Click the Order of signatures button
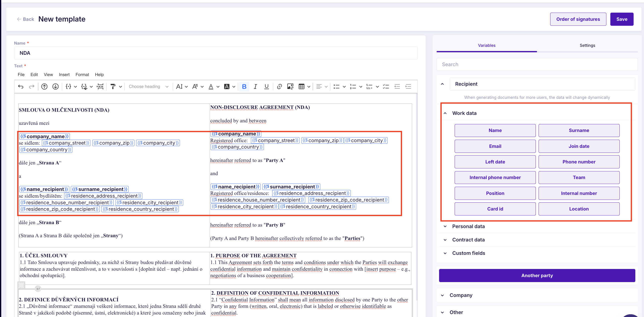 tap(578, 19)
